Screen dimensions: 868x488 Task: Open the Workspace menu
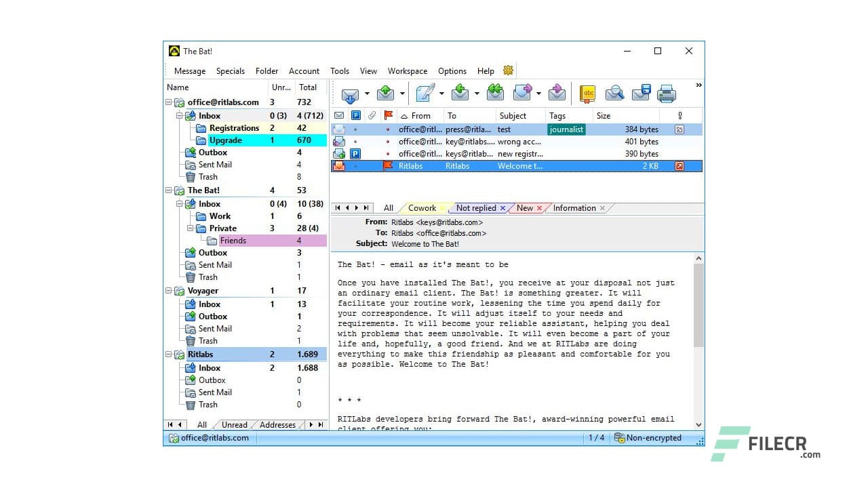(407, 71)
